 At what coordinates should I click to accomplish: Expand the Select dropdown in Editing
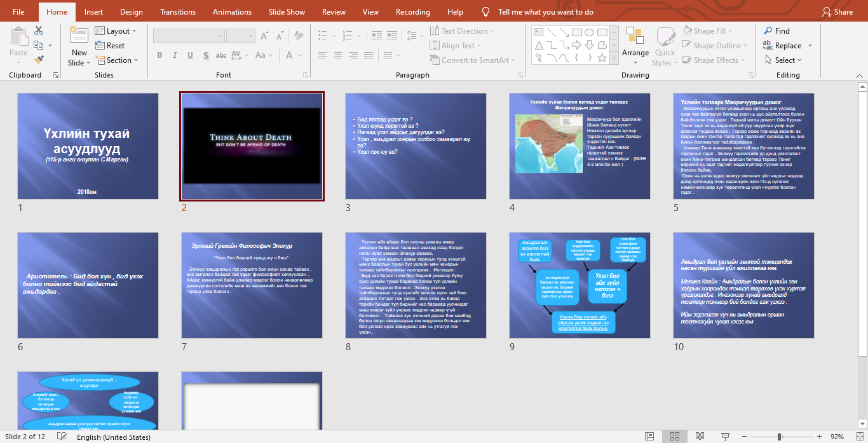pyautogui.click(x=782, y=60)
